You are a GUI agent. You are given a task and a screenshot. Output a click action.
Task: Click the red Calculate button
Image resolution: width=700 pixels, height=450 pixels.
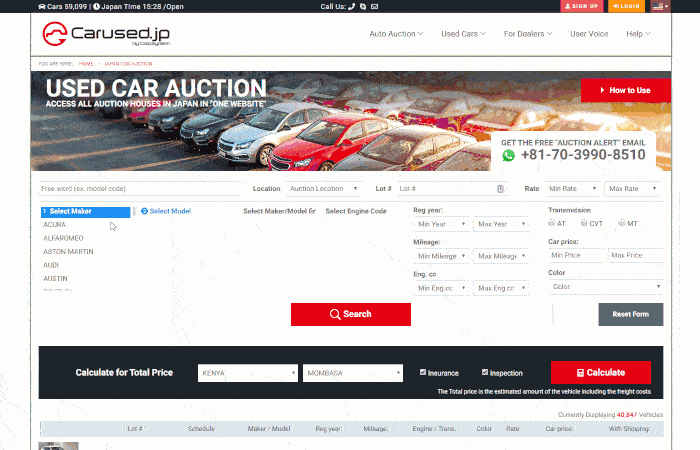pos(601,372)
